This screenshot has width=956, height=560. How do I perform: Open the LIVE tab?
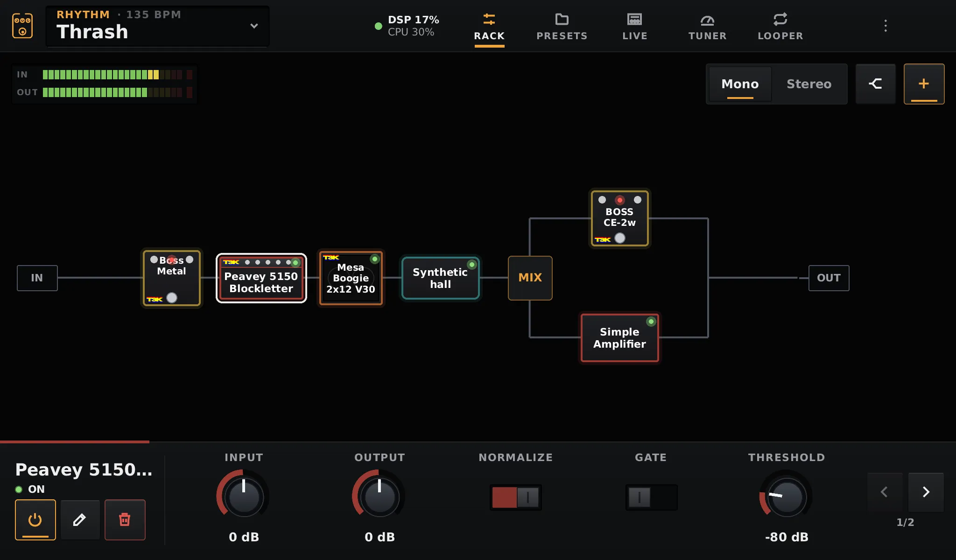[x=635, y=27]
